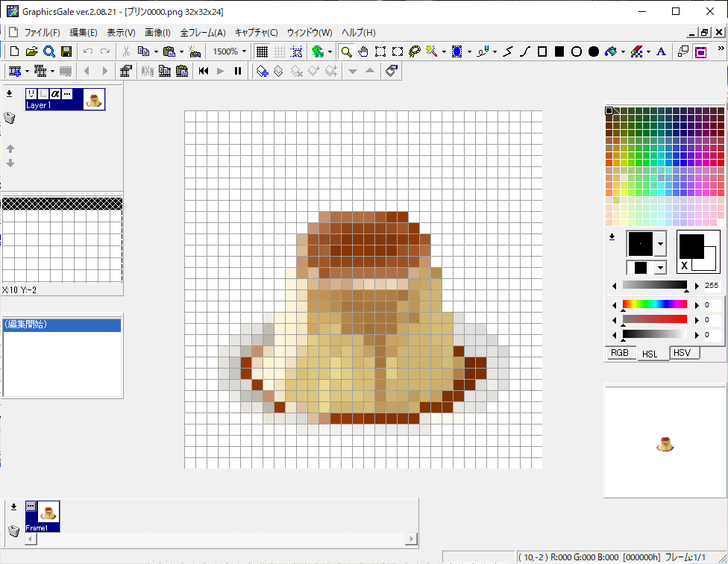Select the Text tool A
The width and height of the screenshot is (728, 564).
tap(661, 51)
